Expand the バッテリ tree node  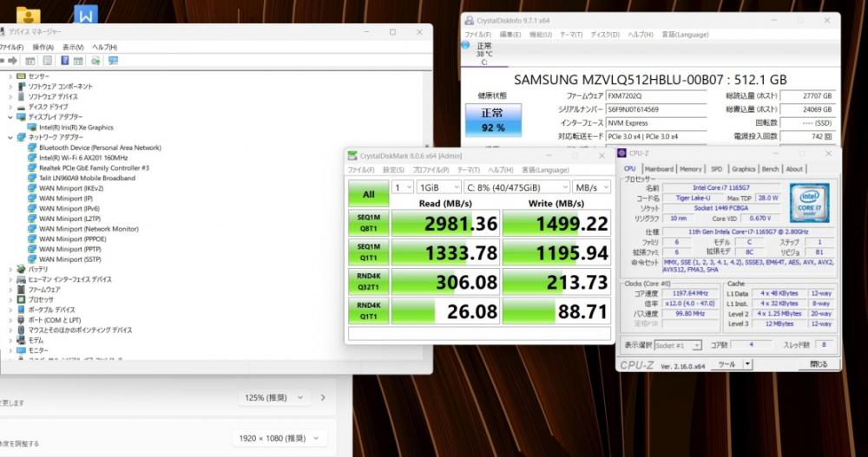10,269
